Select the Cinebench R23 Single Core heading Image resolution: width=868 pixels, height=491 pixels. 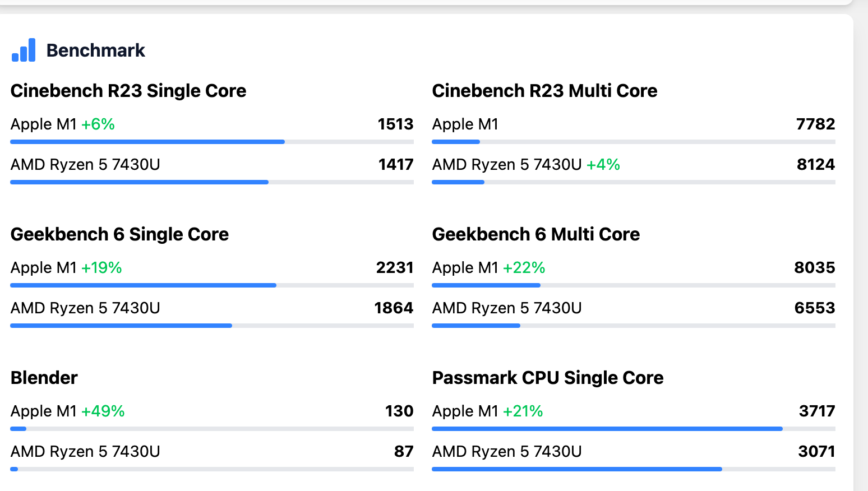[x=128, y=91]
